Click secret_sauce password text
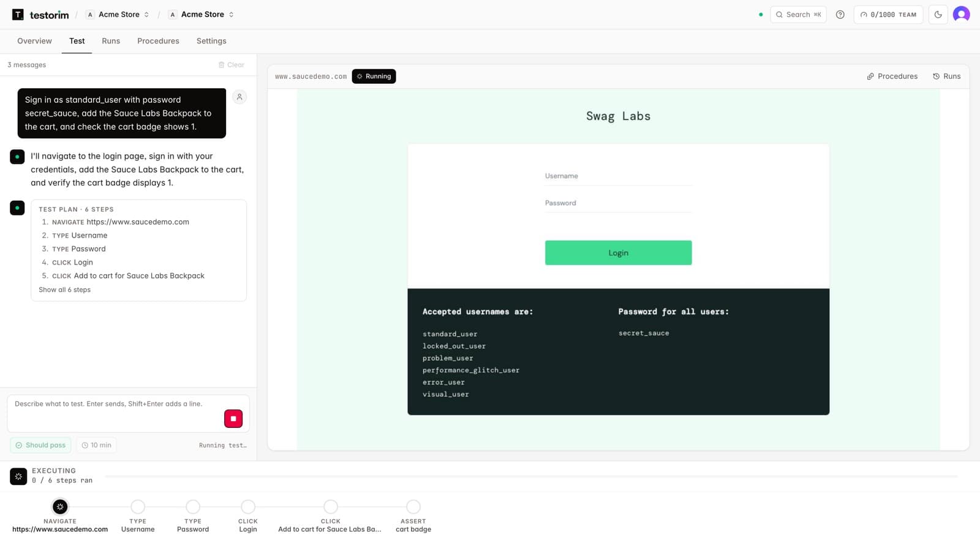980x551 pixels. coord(644,334)
